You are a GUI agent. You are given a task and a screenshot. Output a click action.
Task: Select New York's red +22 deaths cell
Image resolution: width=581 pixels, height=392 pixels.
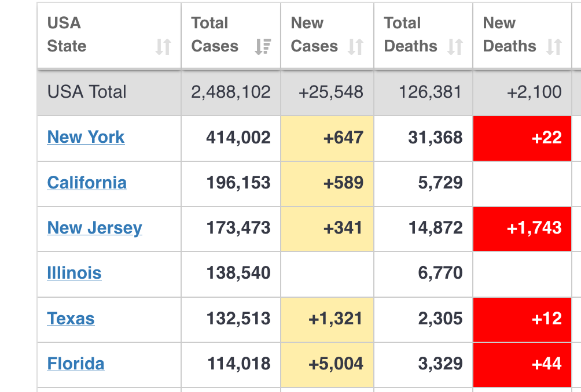pyautogui.click(x=522, y=138)
